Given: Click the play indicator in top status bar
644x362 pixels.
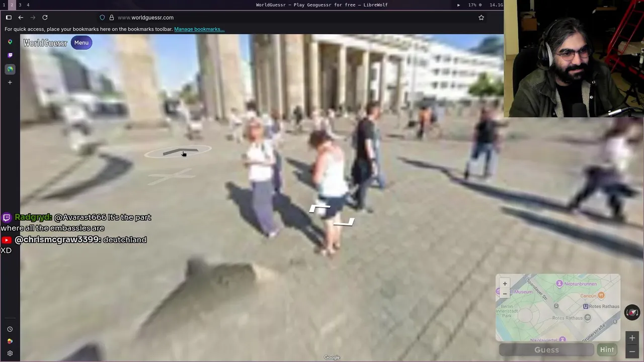Looking at the screenshot, I should coord(458,5).
